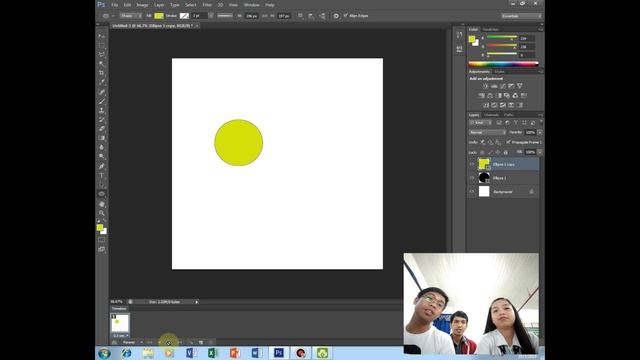Open the workspace Essentials dropdown
640x360 pixels.
click(522, 16)
